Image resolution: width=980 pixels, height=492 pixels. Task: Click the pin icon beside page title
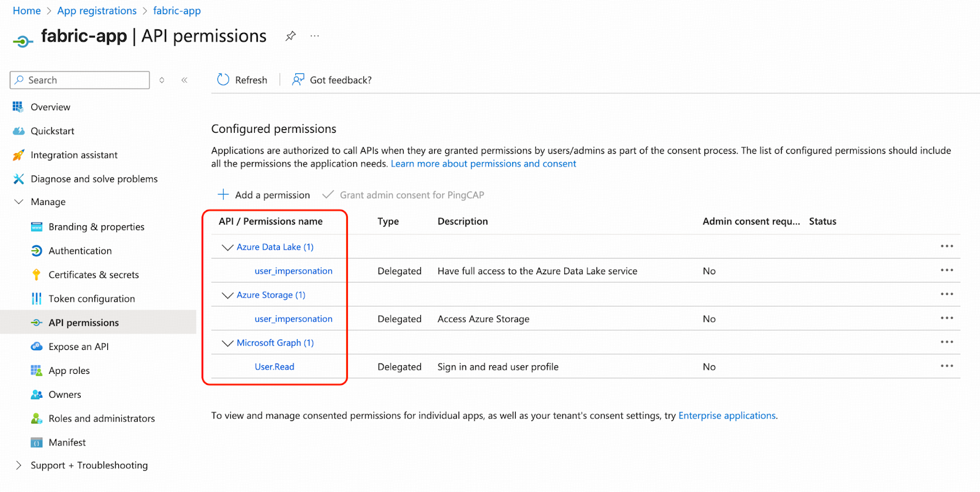(290, 36)
